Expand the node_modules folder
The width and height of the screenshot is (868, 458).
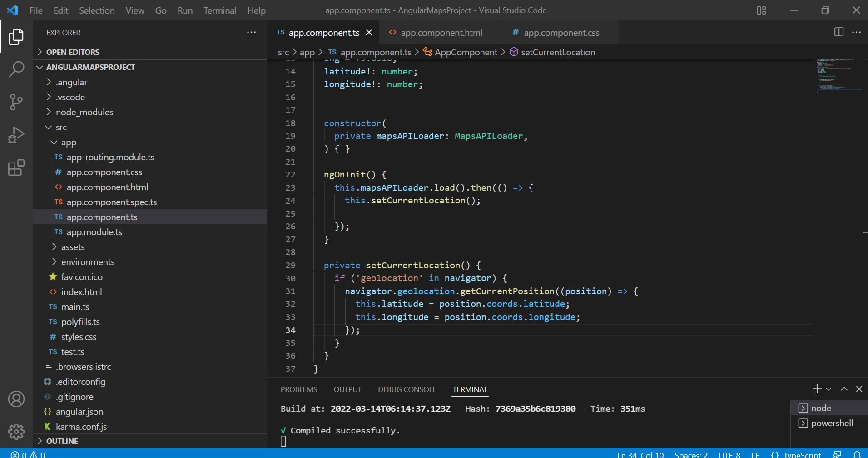pyautogui.click(x=84, y=112)
